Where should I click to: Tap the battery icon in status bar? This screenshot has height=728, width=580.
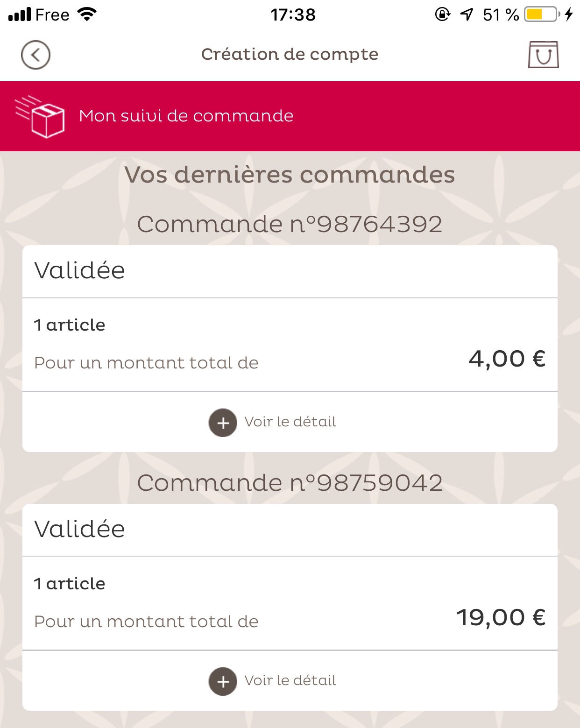[x=542, y=14]
